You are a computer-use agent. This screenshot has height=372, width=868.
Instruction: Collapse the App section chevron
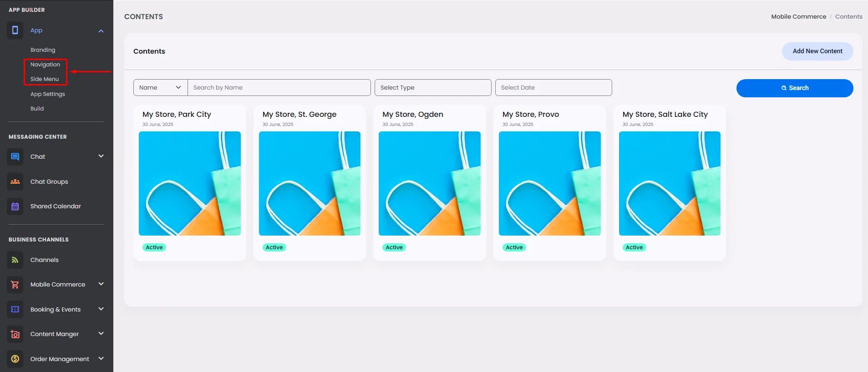(x=101, y=31)
